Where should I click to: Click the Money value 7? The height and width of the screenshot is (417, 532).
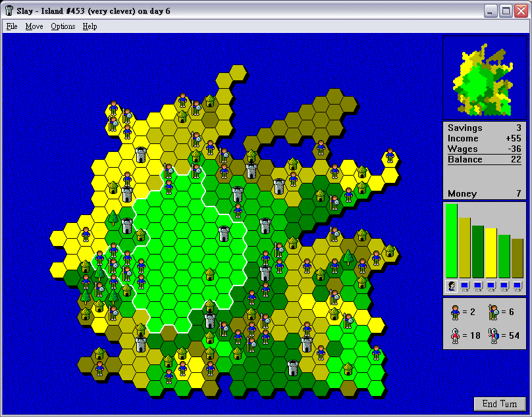[x=519, y=193]
